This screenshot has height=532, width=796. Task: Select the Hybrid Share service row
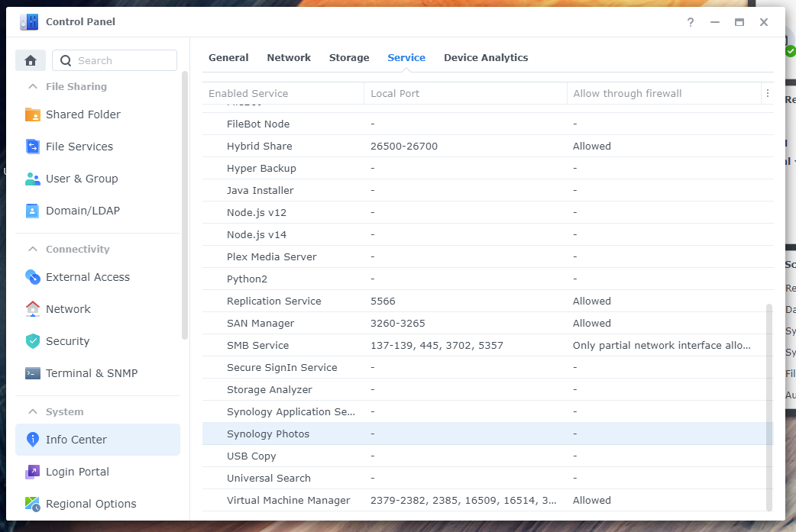pyautogui.click(x=488, y=146)
